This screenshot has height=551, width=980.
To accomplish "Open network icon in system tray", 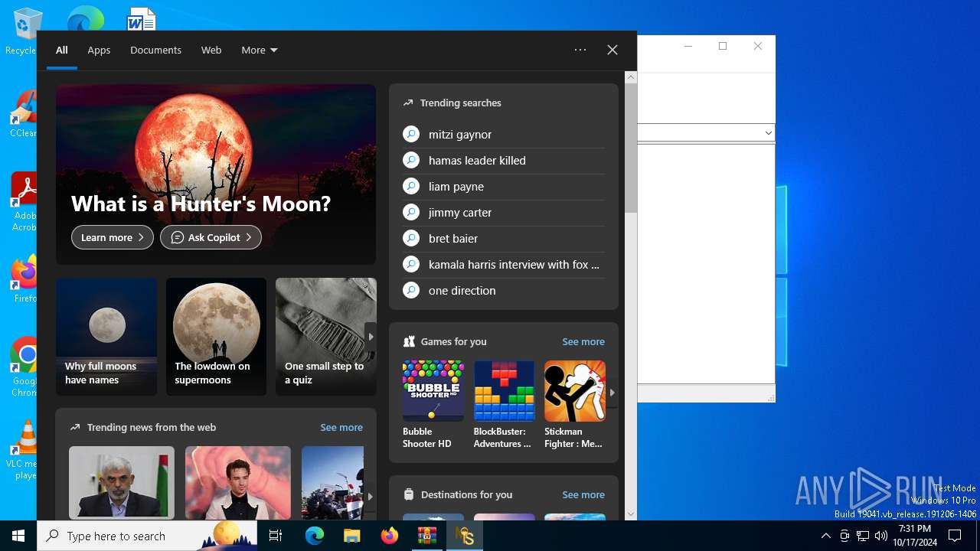I will tap(863, 536).
